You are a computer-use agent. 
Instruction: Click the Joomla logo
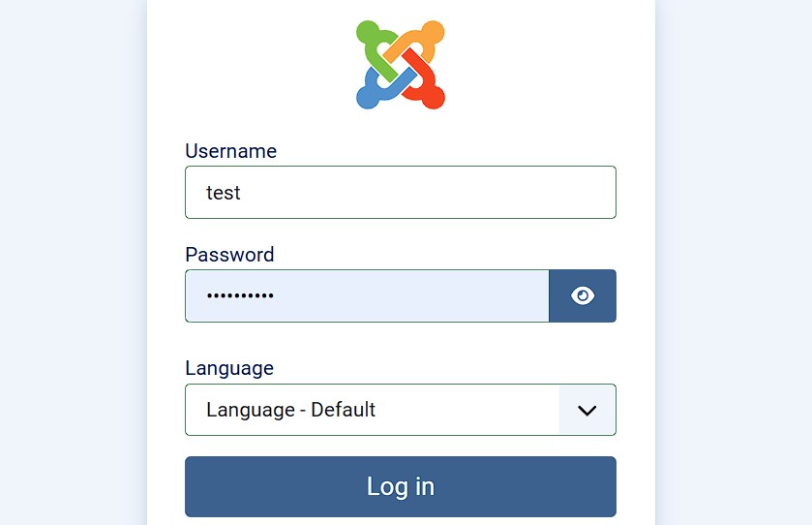(401, 64)
